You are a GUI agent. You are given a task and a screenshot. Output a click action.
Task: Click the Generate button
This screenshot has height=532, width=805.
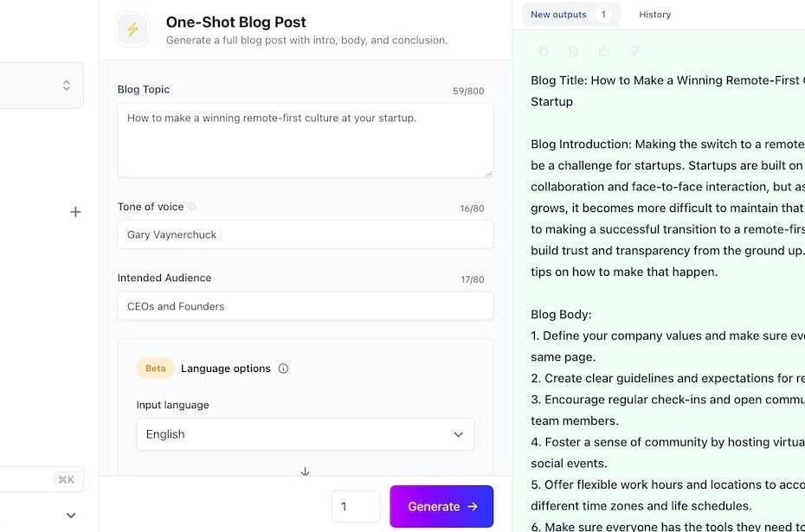pos(441,506)
